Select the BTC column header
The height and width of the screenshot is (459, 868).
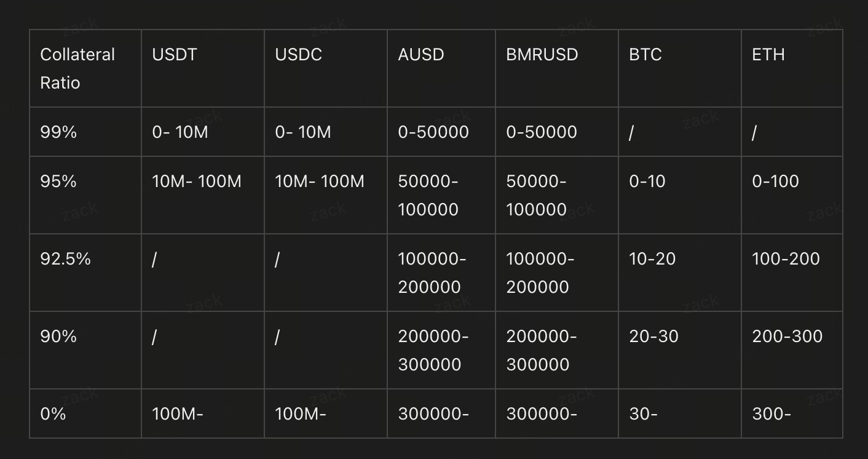645,55
